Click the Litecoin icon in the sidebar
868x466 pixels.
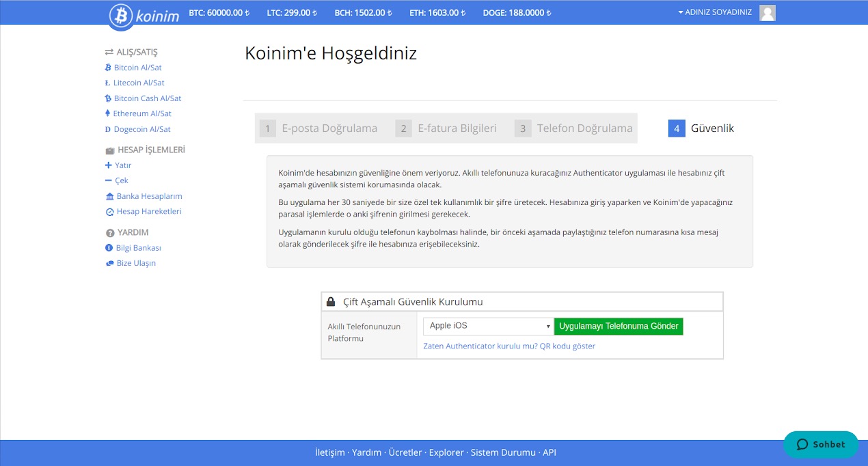[108, 83]
